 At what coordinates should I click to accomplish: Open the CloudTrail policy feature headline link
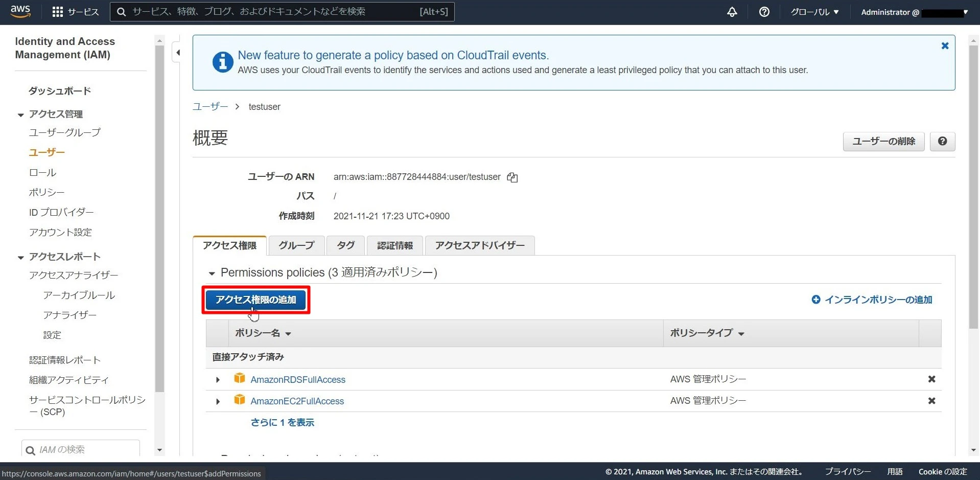(x=393, y=55)
